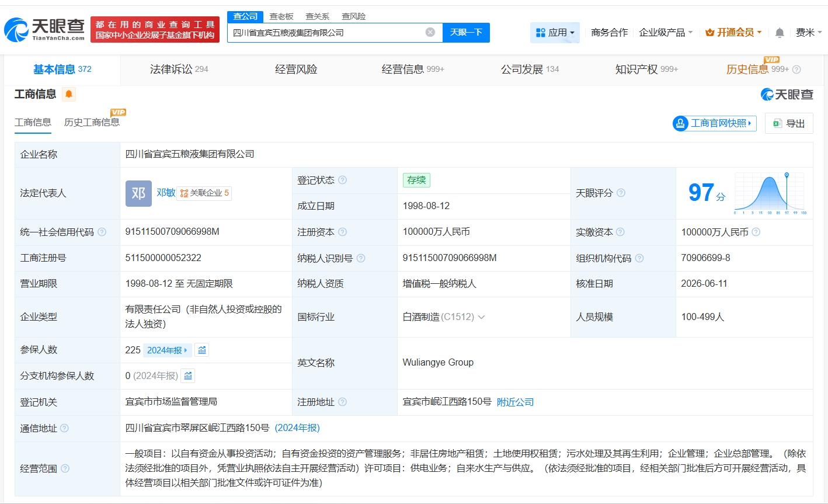
Task: Switch to the 查老板 search tab
Action: 281,16
